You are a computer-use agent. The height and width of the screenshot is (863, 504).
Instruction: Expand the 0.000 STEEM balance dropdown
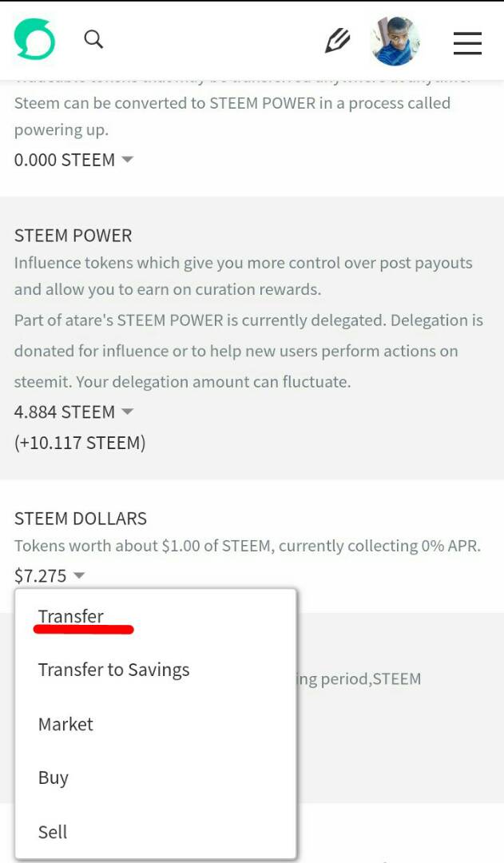(x=73, y=160)
